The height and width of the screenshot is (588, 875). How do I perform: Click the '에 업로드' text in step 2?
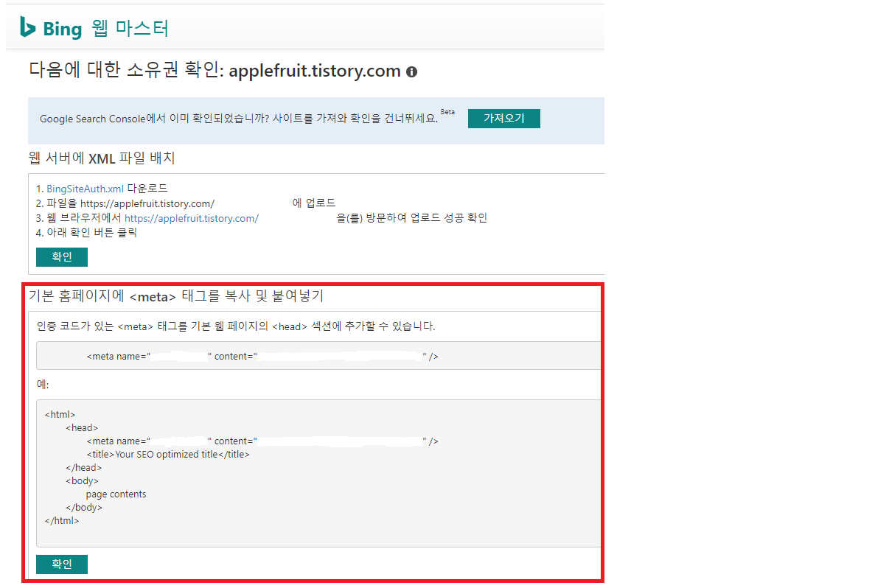(313, 203)
